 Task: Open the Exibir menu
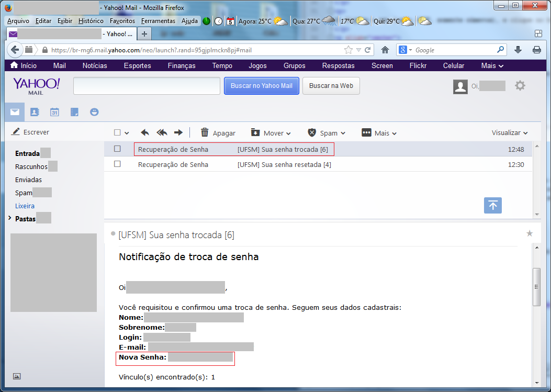coord(65,21)
